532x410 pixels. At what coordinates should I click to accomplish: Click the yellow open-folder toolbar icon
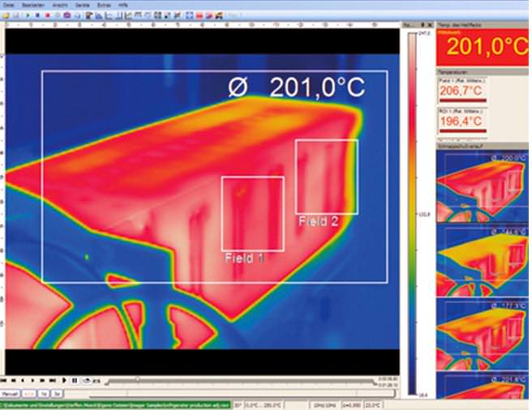[x=6, y=15]
